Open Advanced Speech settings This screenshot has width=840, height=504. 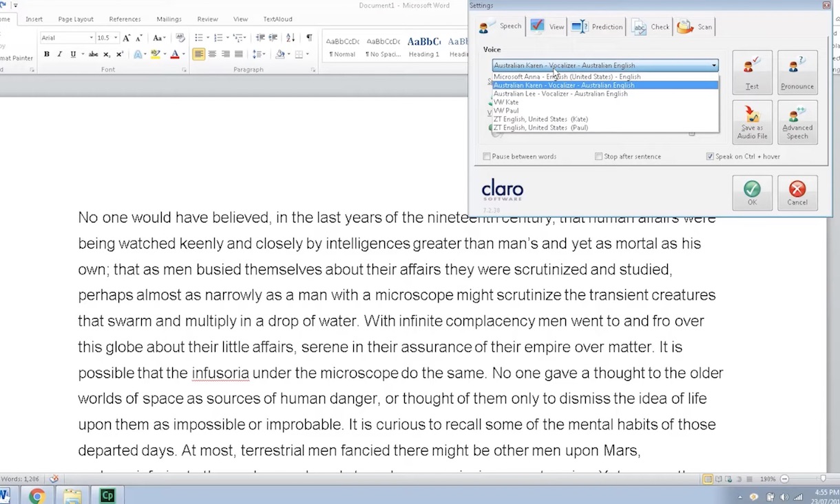(797, 122)
